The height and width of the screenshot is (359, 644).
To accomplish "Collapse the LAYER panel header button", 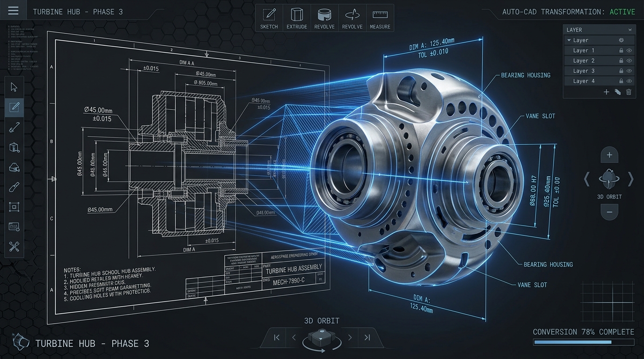I will (630, 30).
